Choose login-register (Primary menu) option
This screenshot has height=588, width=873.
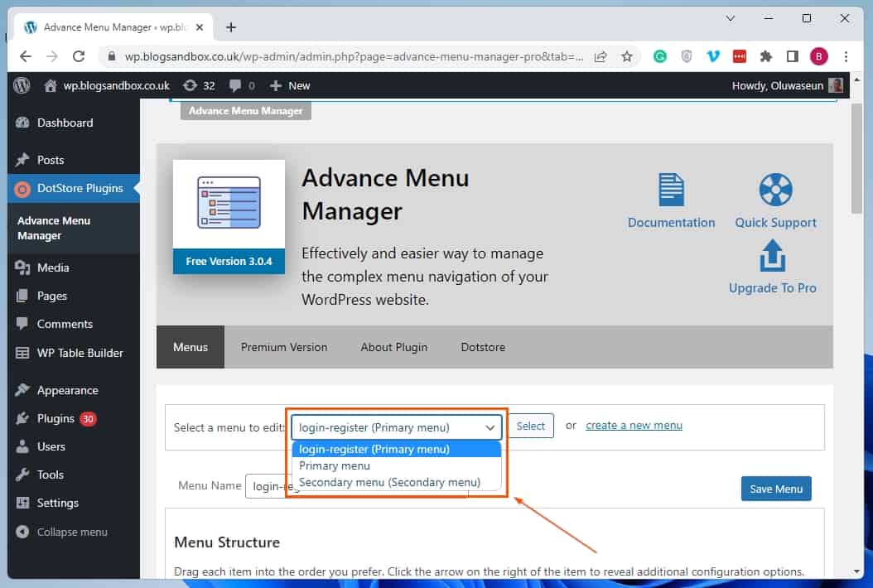tap(397, 449)
